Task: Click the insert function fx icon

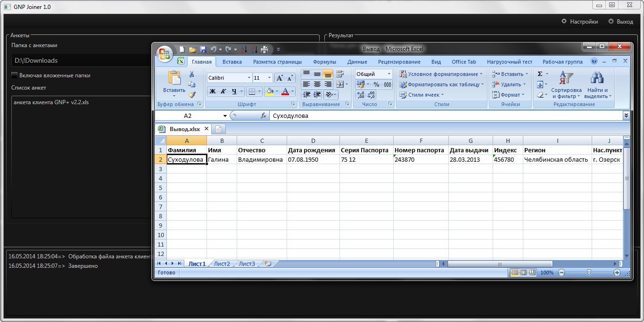Action: point(264,116)
